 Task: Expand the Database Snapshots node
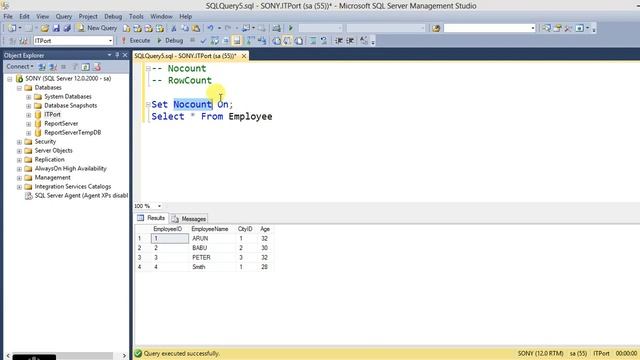coord(29,106)
